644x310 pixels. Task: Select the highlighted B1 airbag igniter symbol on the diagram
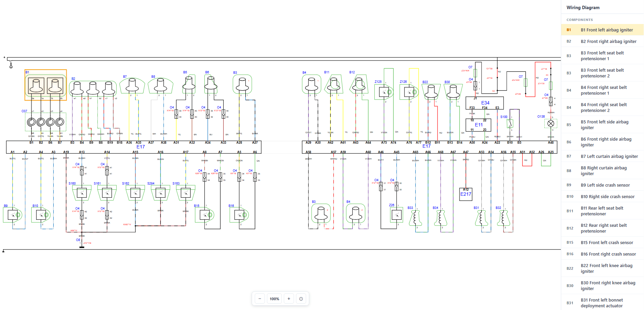(46, 85)
